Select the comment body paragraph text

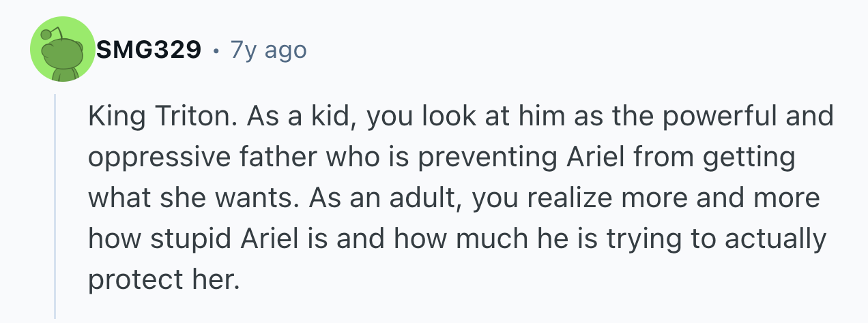coord(461,198)
